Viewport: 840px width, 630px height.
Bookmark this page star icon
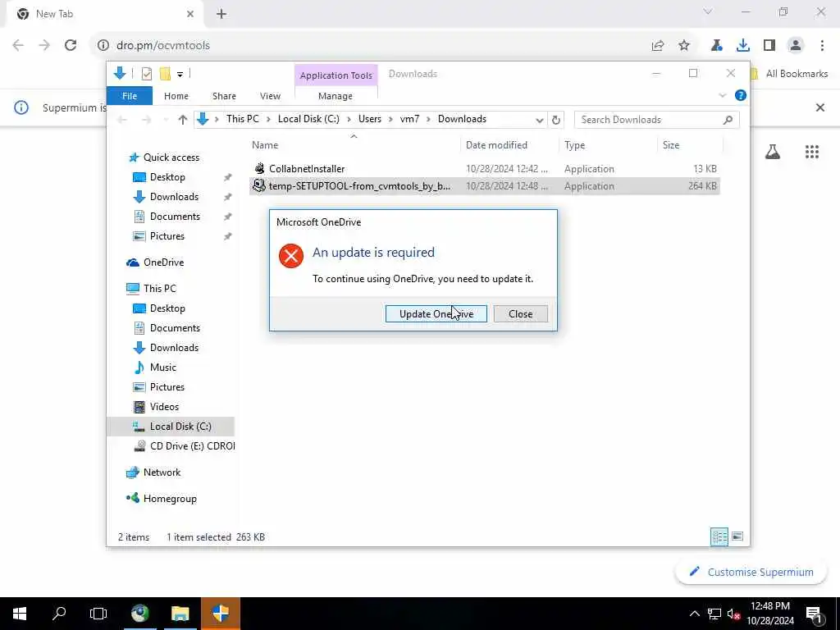[x=684, y=46]
